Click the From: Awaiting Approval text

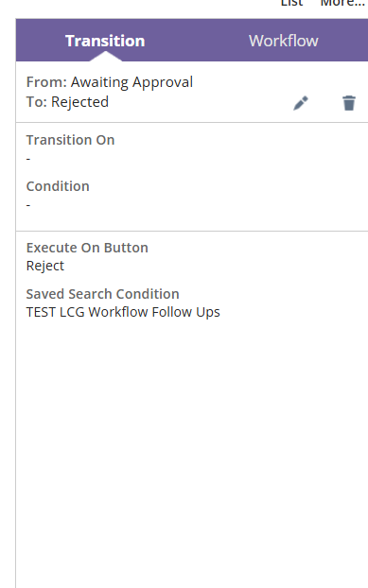[x=110, y=82]
